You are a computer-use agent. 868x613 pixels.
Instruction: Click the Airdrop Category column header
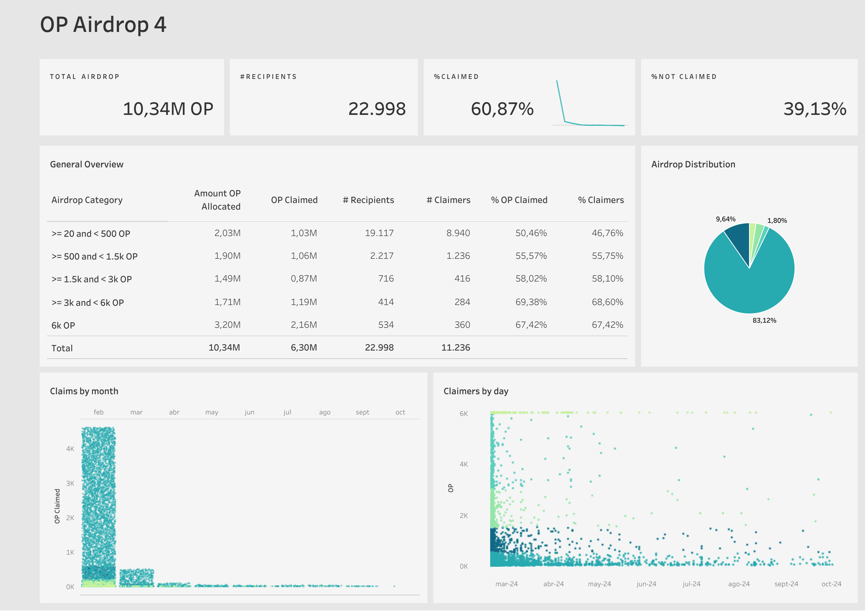click(87, 201)
